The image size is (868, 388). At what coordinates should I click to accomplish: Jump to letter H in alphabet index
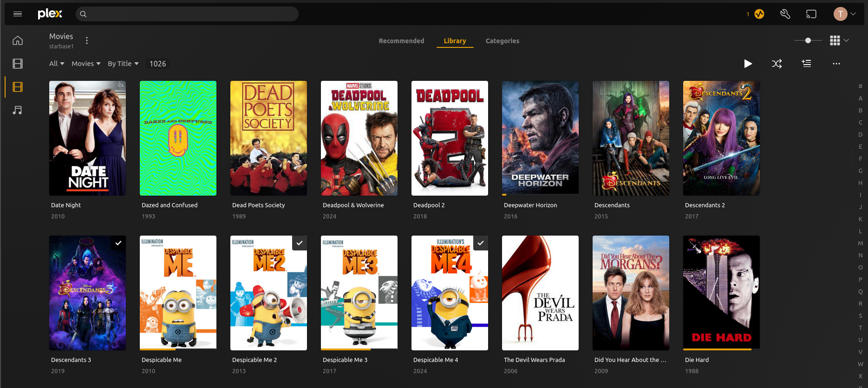860,183
